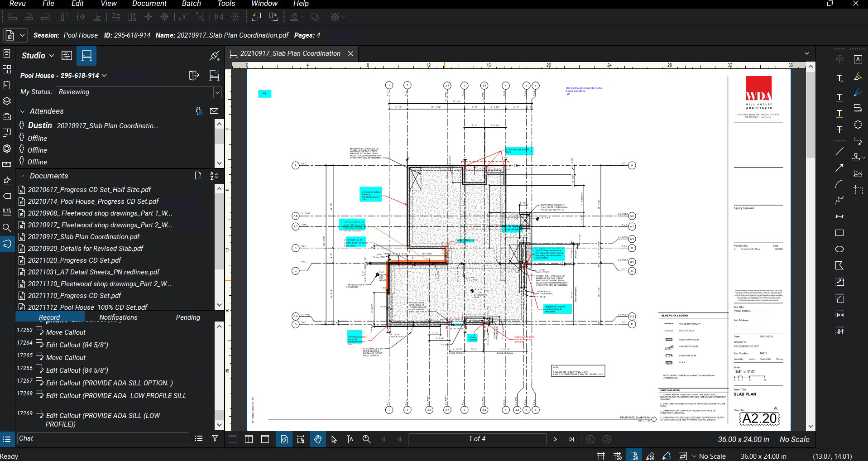The image size is (868, 461).
Task: Select the Count measurement tool
Action: click(x=839, y=331)
